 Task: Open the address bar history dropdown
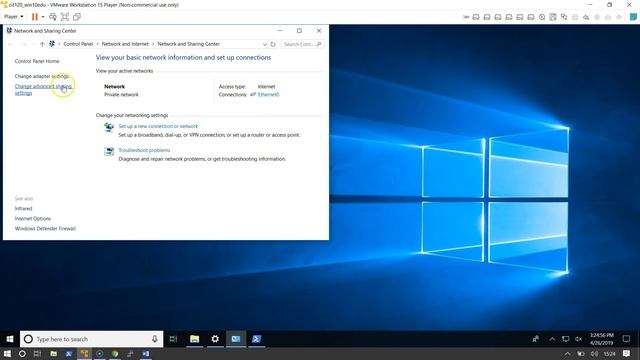tap(264, 44)
